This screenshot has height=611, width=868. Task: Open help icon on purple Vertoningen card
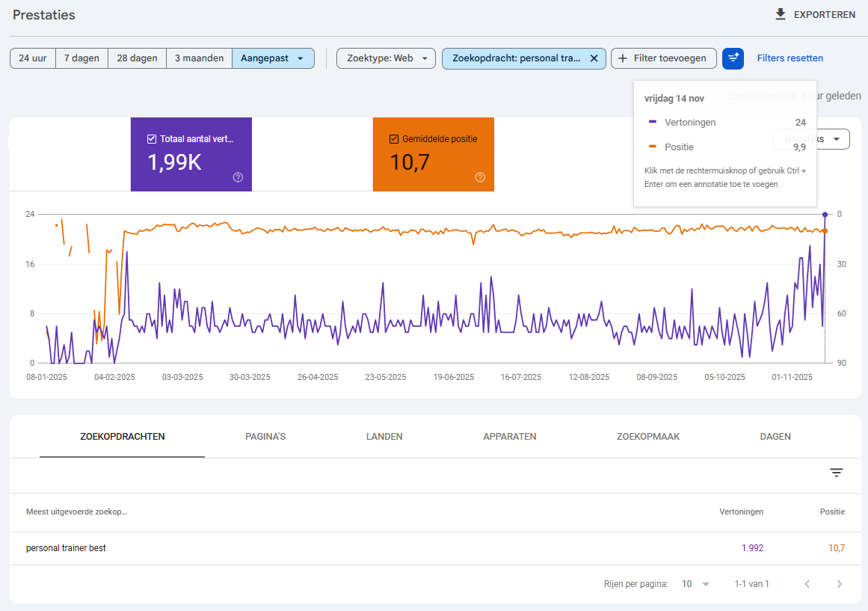(x=238, y=177)
